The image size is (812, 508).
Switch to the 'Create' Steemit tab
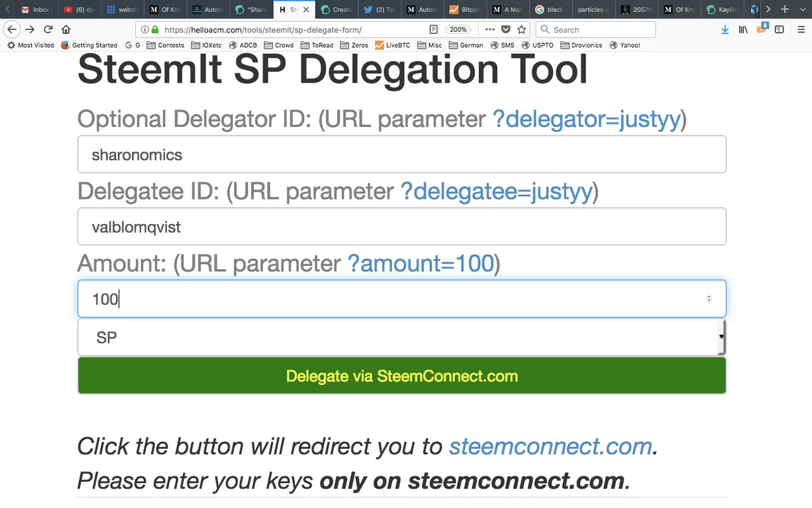[x=337, y=10]
